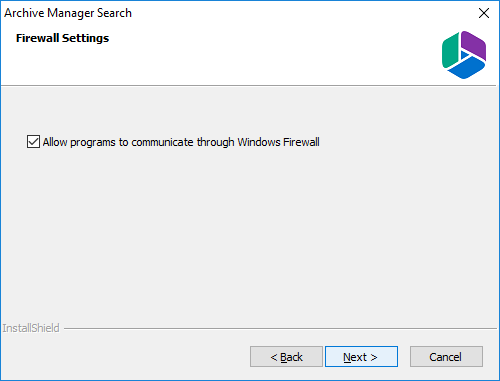Click the blue bottom segment of the logo
500x381 pixels.
click(466, 68)
